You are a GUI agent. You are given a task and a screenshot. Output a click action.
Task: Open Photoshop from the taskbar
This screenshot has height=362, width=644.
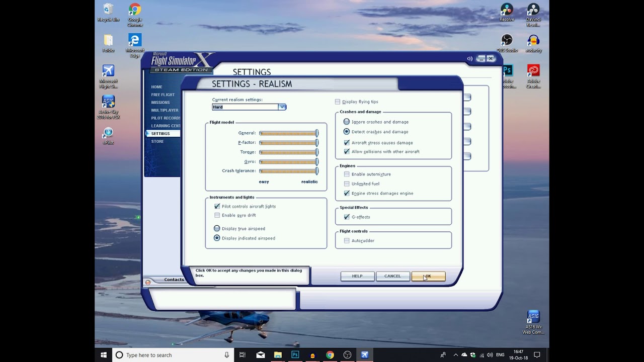point(295,355)
